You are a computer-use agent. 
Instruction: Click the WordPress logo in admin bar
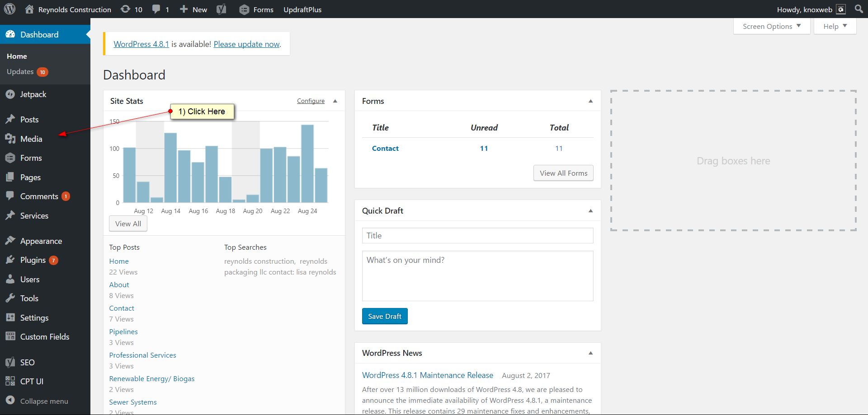[x=9, y=9]
